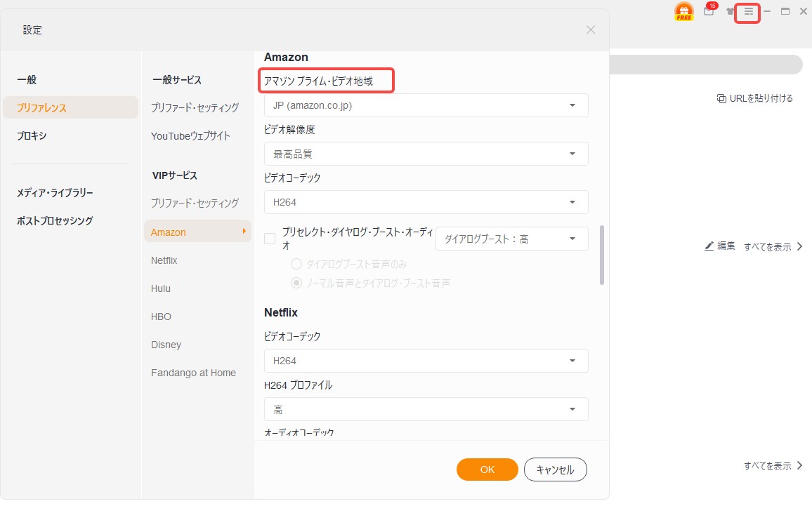This screenshot has width=812, height=506.
Task: Click the main window search bar
Action: (x=707, y=65)
